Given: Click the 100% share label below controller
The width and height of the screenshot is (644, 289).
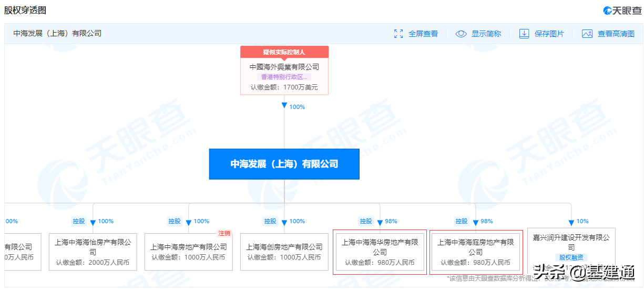Looking at the screenshot, I should coord(297,107).
